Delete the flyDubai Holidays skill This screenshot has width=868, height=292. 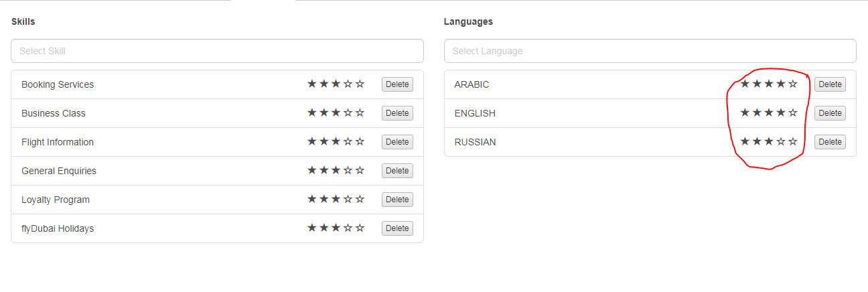point(397,228)
